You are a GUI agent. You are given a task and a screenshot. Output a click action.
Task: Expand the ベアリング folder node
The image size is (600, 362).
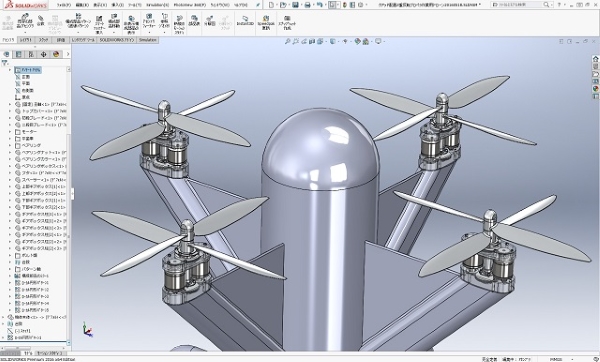[x=10, y=145]
